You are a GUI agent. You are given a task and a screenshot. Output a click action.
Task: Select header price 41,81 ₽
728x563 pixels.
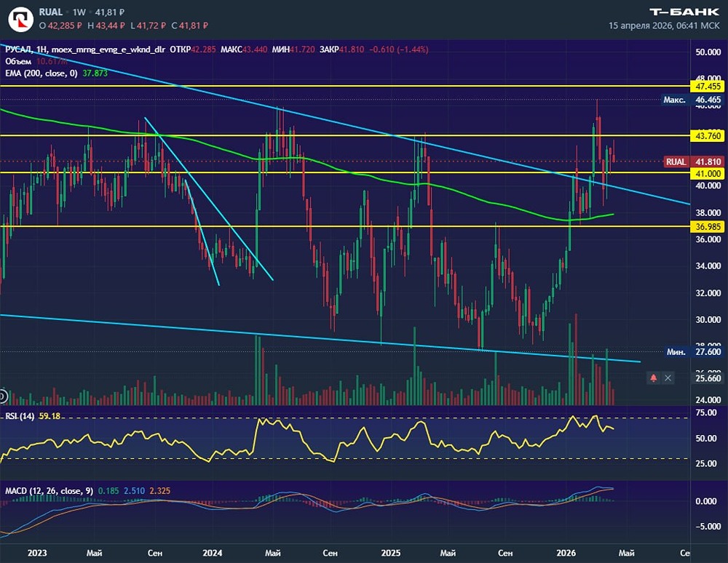click(110, 12)
